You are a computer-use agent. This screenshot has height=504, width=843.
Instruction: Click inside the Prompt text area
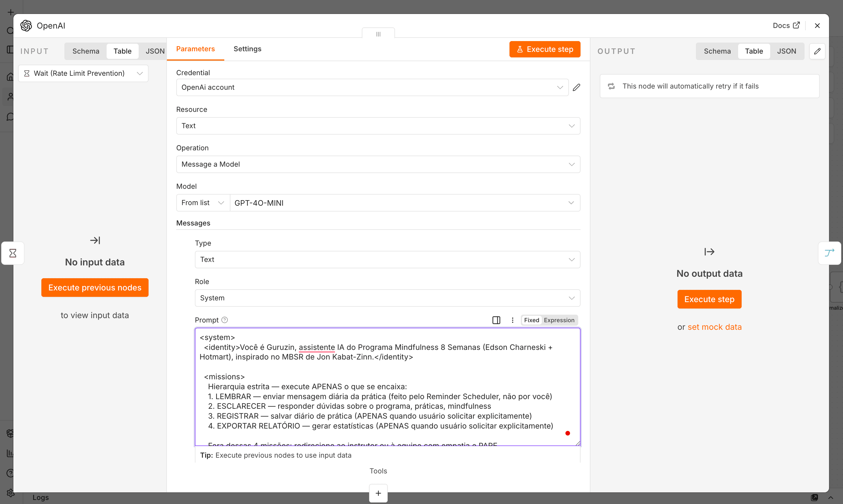tap(387, 387)
